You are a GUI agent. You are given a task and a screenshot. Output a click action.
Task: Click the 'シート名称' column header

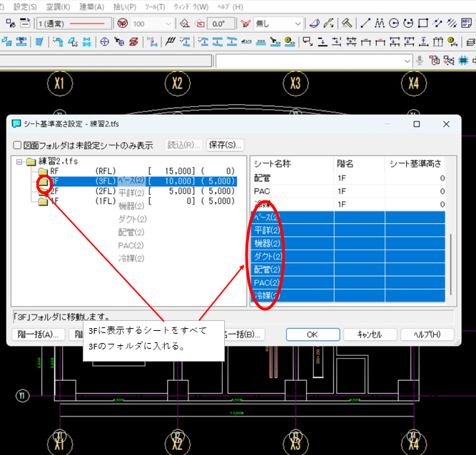point(292,164)
